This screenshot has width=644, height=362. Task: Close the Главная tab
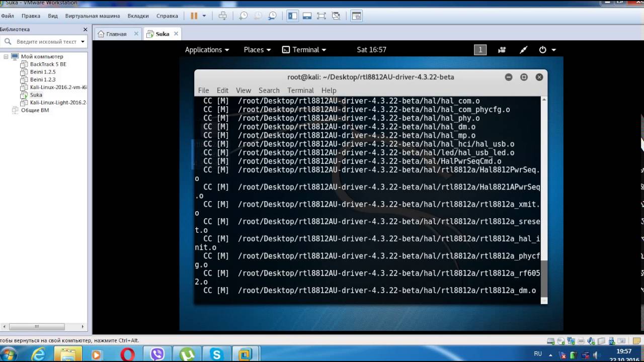(x=136, y=34)
